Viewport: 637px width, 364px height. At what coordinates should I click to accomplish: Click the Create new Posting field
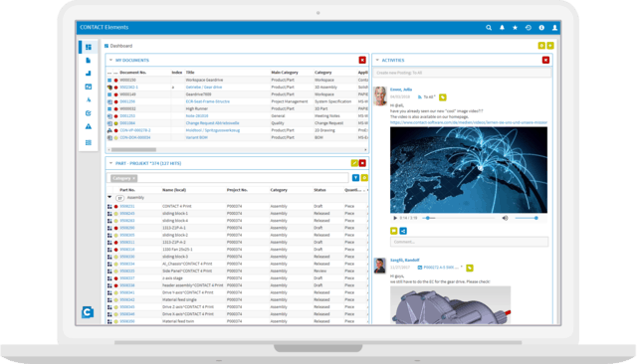(x=462, y=73)
